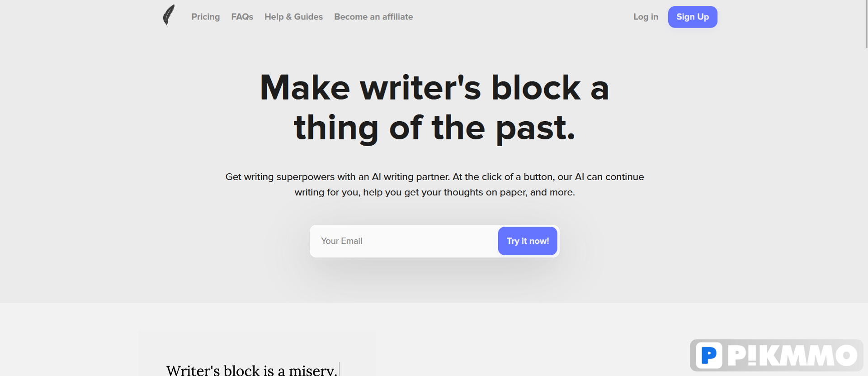Click the word "misery." in the demo editor

[x=313, y=370]
